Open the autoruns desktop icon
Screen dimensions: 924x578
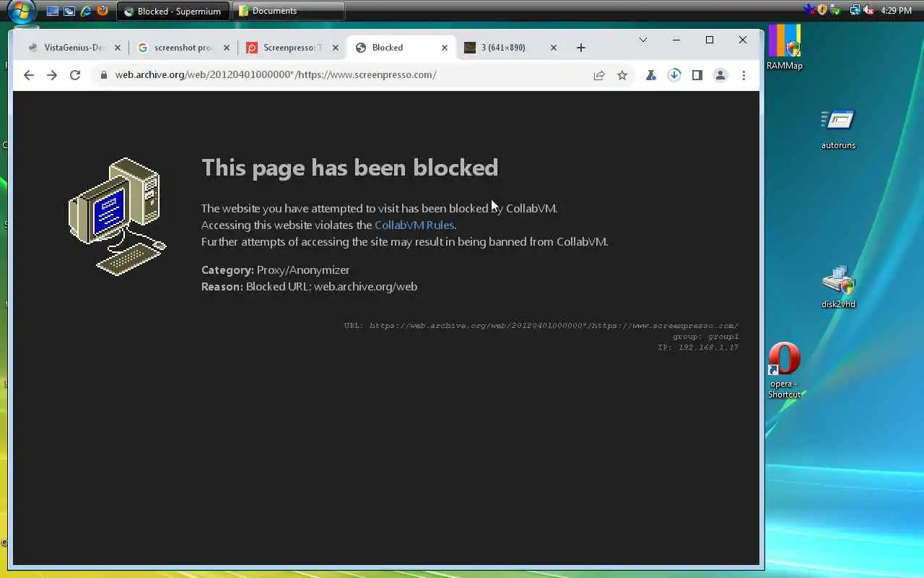point(838,129)
